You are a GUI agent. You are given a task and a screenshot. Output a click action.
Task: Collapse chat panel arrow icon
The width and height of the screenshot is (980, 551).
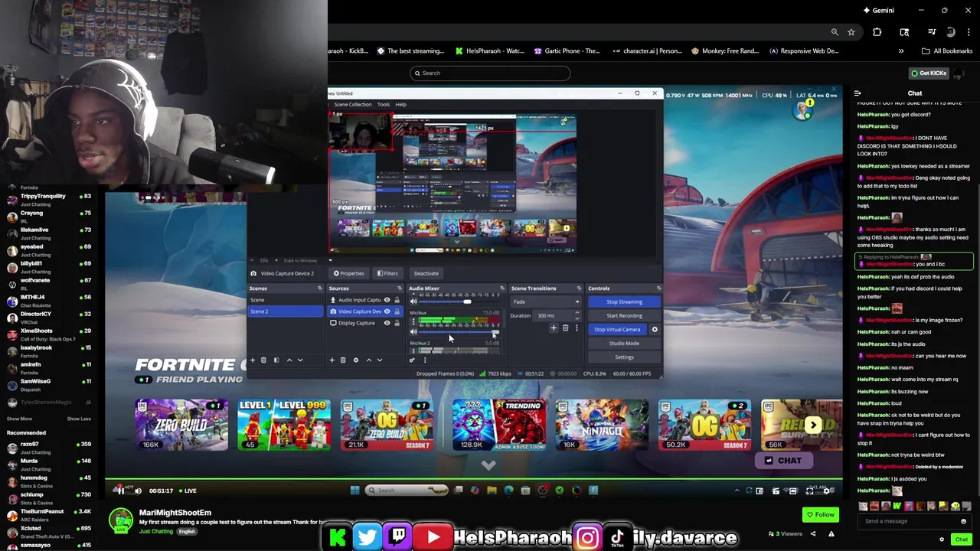point(857,93)
